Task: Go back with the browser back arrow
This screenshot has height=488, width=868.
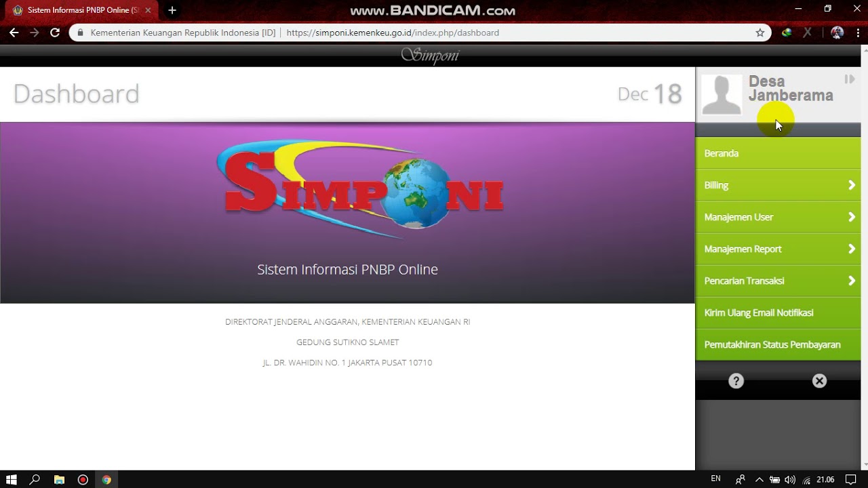Action: 14,33
